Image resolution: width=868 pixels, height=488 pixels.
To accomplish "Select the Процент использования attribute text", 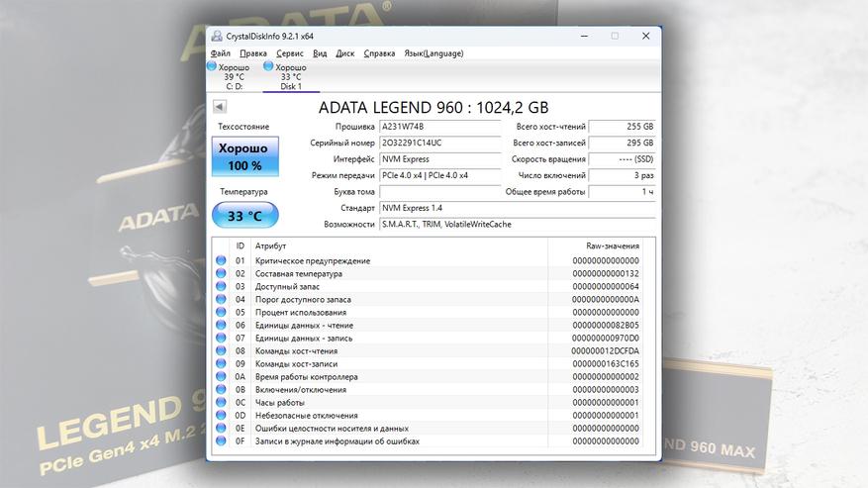I will click(x=300, y=313).
